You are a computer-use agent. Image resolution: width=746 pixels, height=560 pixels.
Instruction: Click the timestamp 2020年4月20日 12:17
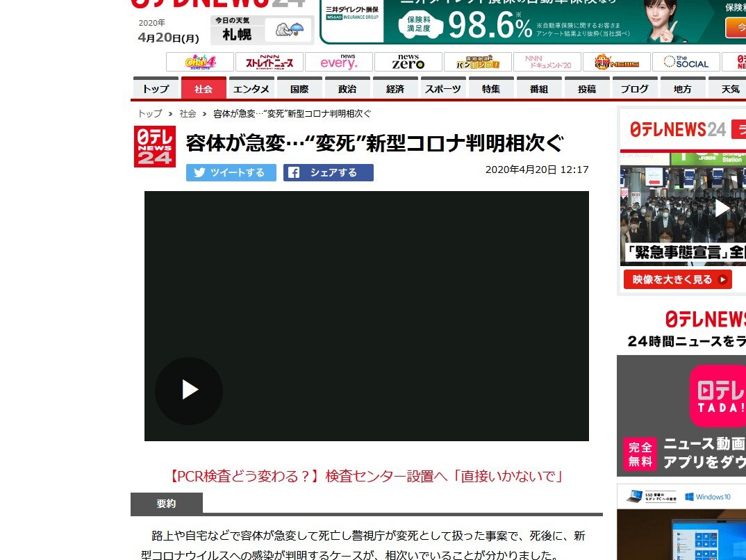pos(537,170)
